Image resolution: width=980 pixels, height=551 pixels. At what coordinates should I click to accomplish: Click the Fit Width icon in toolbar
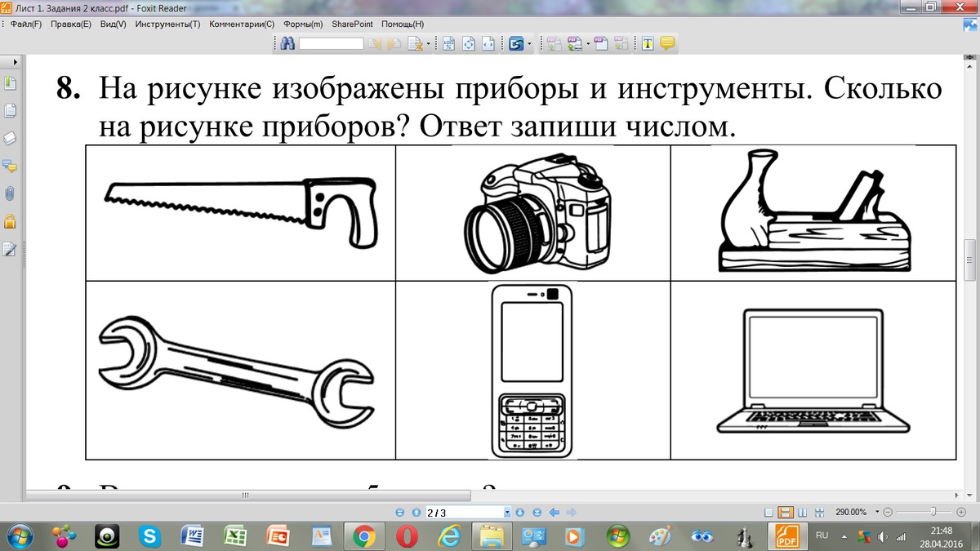coord(488,43)
